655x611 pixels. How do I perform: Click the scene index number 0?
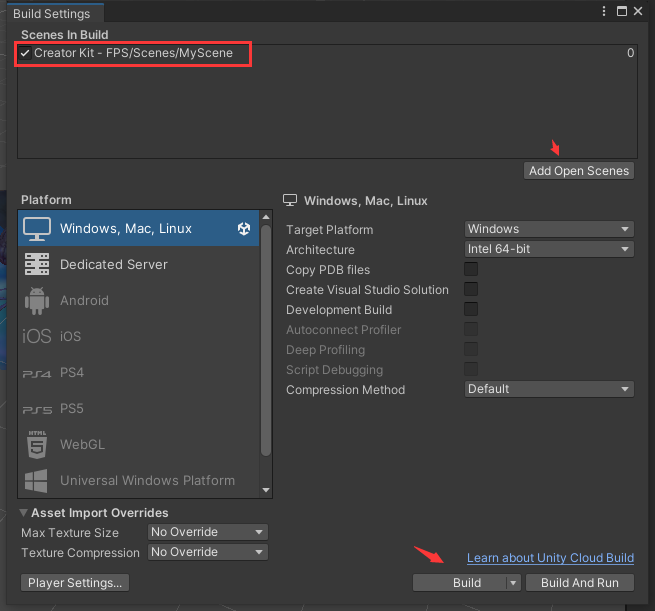click(x=630, y=53)
